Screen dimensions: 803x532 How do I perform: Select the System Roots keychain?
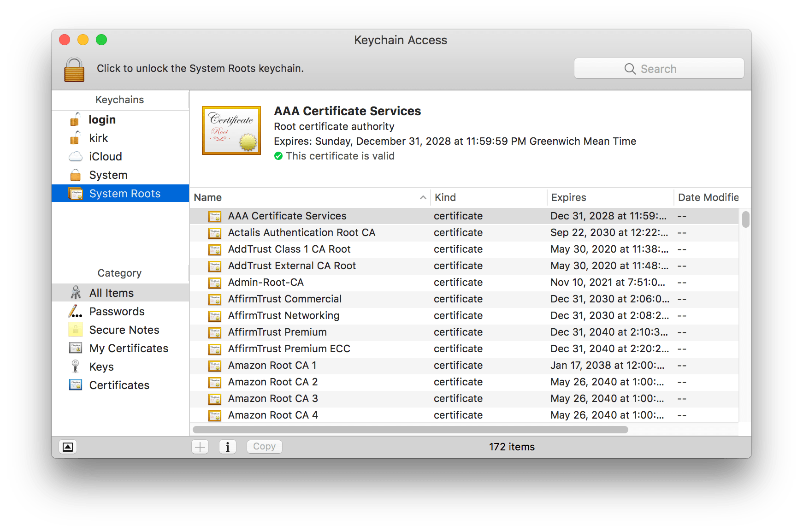point(120,194)
